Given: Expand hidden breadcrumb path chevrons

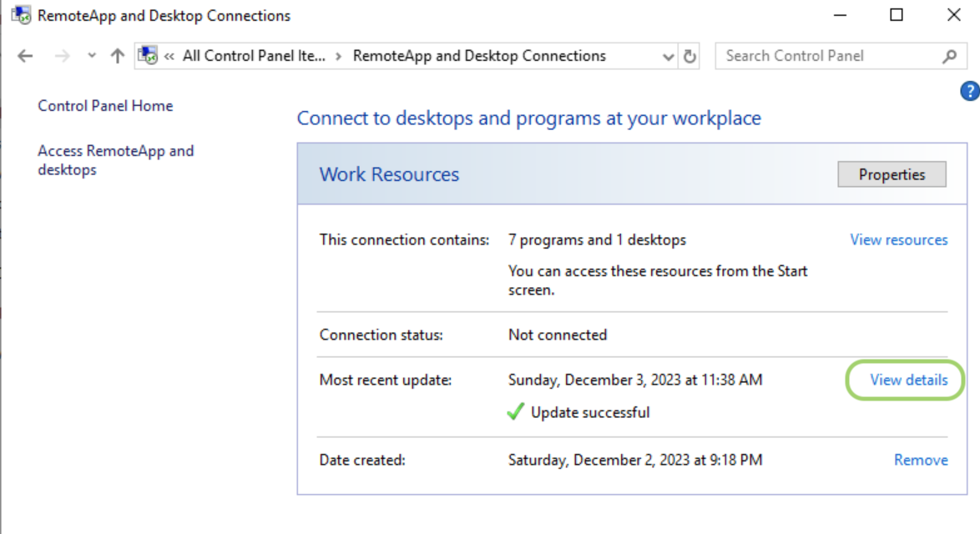Looking at the screenshot, I should [x=169, y=56].
